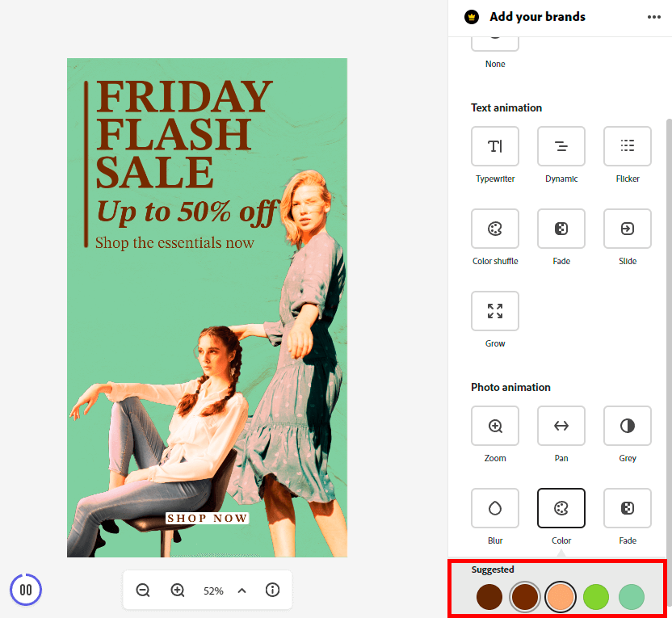672x618 pixels.
Task: Choose the Grow text animation
Action: tap(495, 311)
